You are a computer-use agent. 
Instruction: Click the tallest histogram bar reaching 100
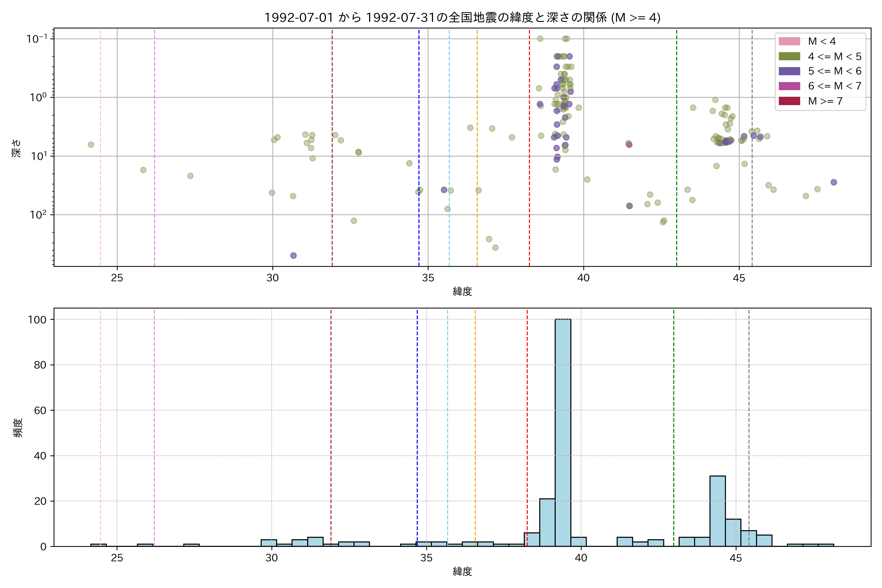click(563, 431)
